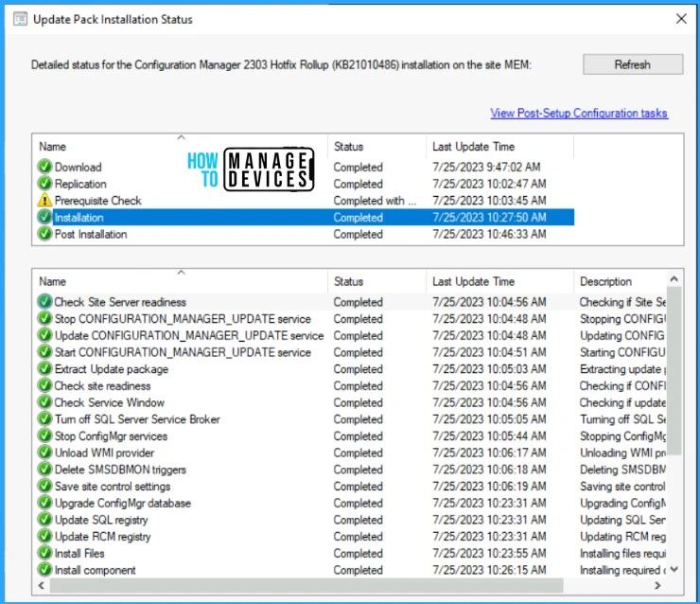Click status icon for Start CONFIGURATION_MANAGER_UPDATE service

[x=44, y=352]
